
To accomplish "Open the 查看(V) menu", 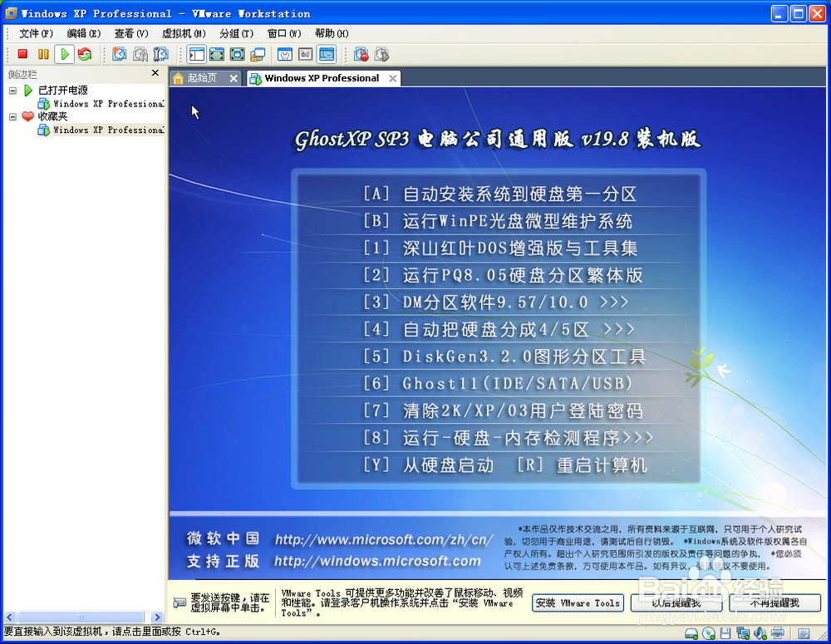I will [x=131, y=33].
